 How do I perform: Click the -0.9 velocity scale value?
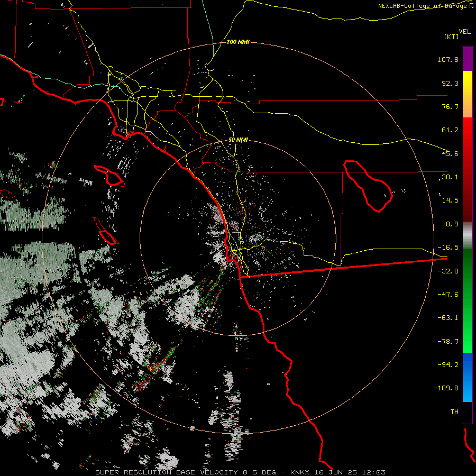[x=450, y=224]
